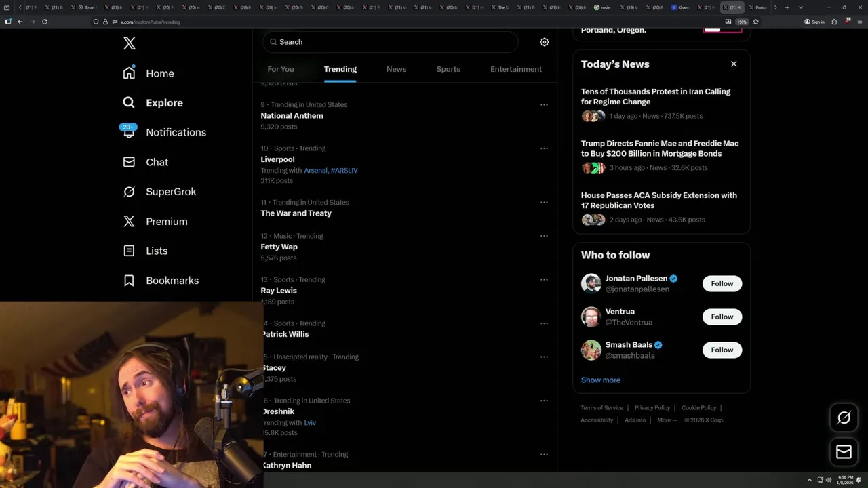
Task: Open Explore in the sidebar
Action: 153,103
